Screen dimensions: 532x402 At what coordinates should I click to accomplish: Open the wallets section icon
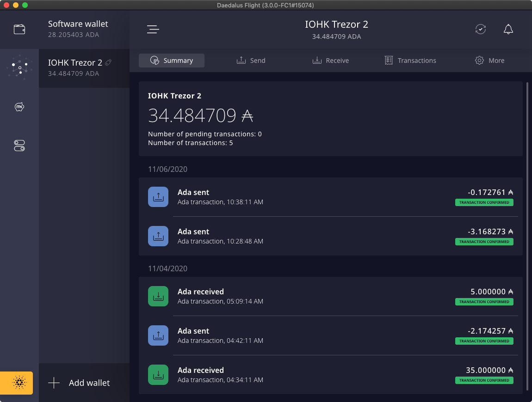(19, 30)
